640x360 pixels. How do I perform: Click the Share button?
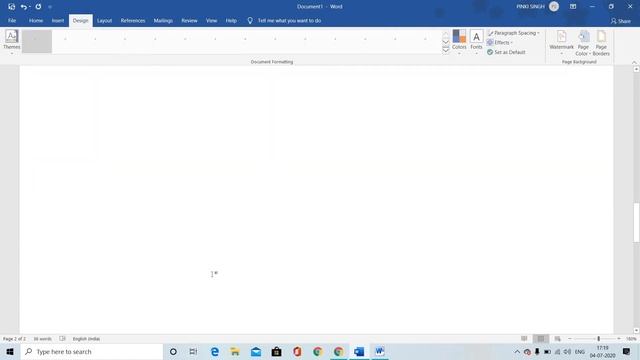pos(621,21)
